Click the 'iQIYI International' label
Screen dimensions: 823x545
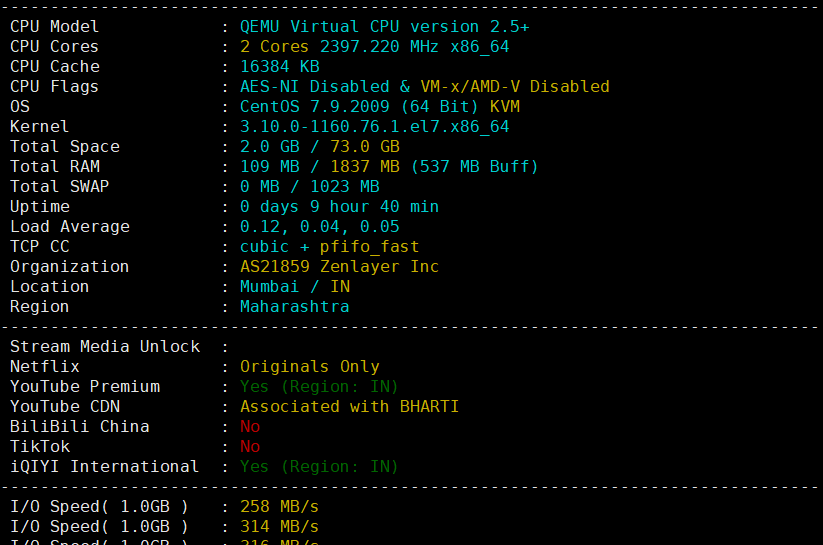click(x=104, y=466)
